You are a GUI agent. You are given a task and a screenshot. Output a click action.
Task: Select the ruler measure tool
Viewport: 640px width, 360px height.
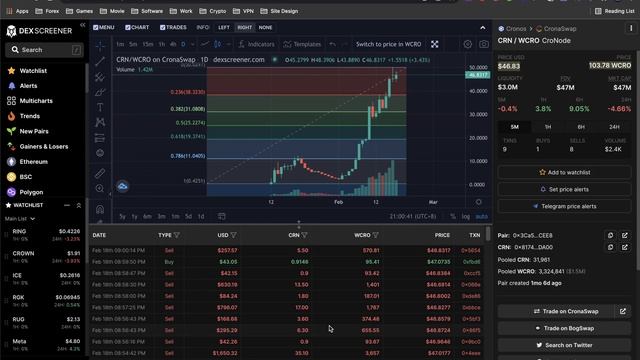coord(100,173)
